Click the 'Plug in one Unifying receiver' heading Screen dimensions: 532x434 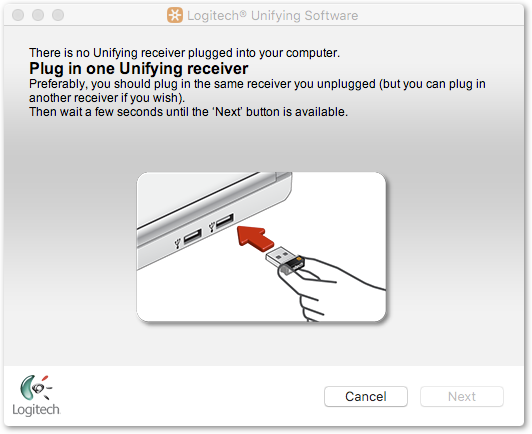click(138, 69)
